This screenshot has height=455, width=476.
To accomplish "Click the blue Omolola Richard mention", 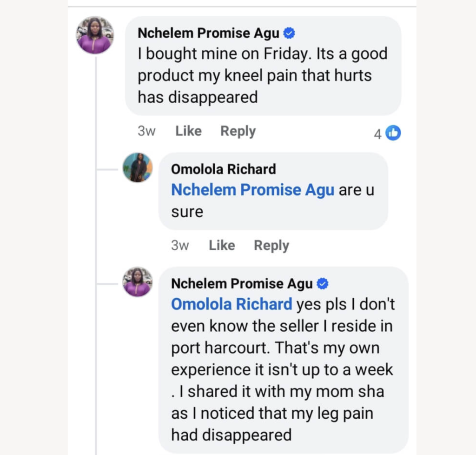I will [231, 304].
